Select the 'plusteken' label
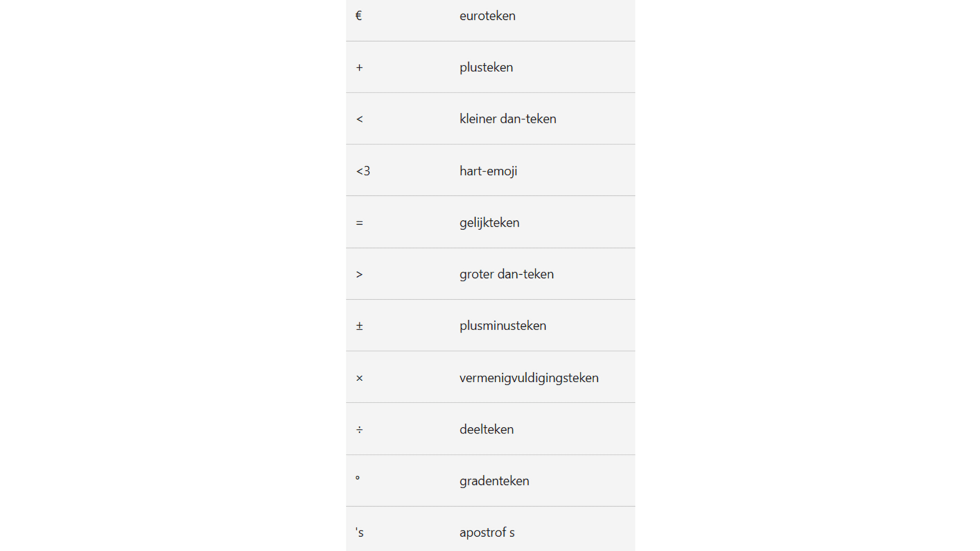980x551 pixels. point(486,67)
